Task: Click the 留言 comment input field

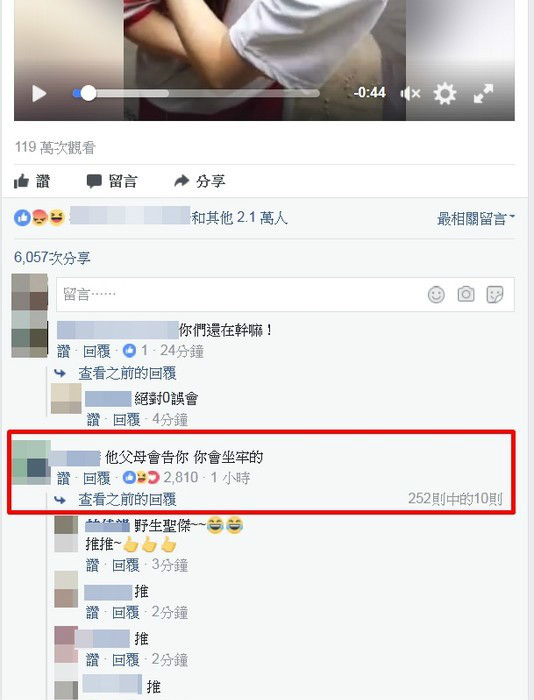Action: tap(285, 295)
